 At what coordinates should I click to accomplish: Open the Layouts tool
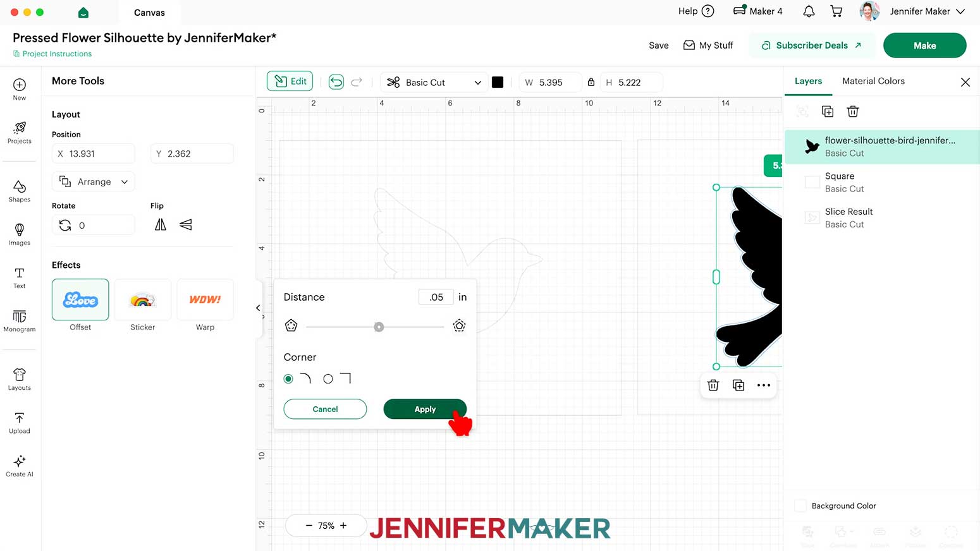20,379
